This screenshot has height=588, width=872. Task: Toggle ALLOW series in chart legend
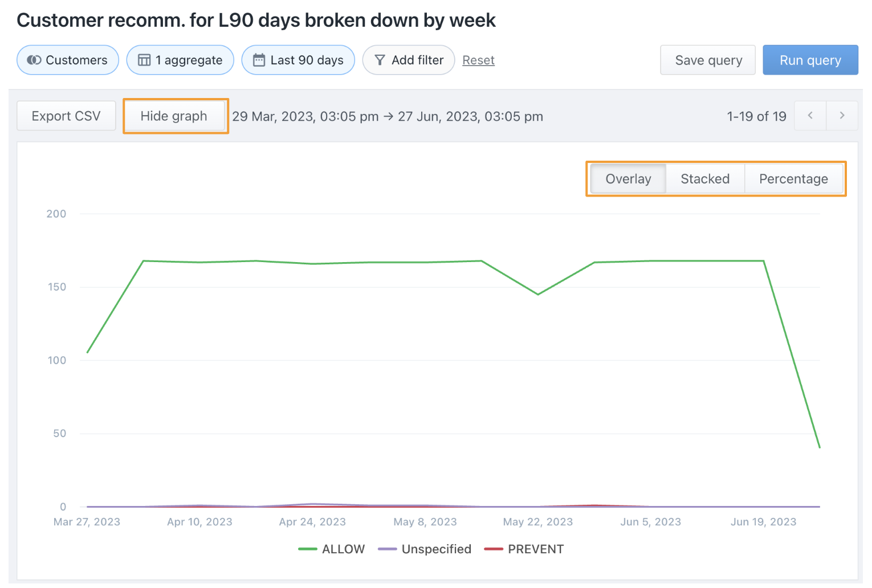[343, 549]
